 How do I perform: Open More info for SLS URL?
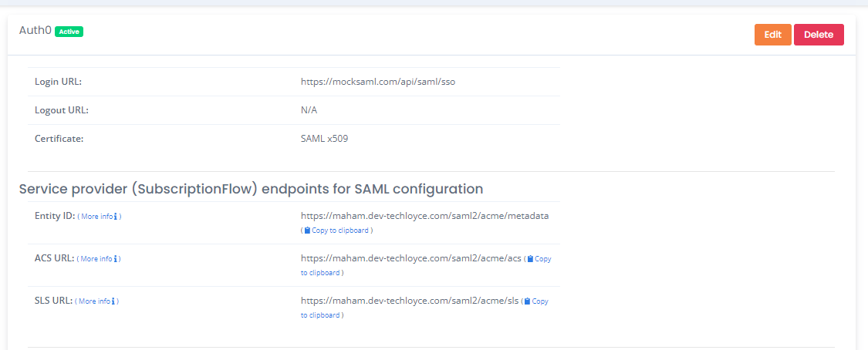tap(94, 301)
